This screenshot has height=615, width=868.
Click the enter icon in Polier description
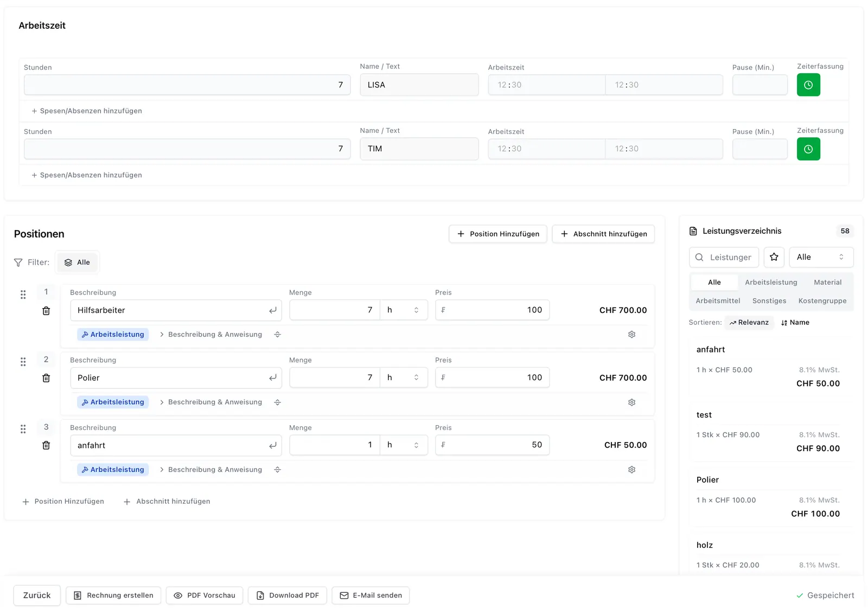point(273,377)
